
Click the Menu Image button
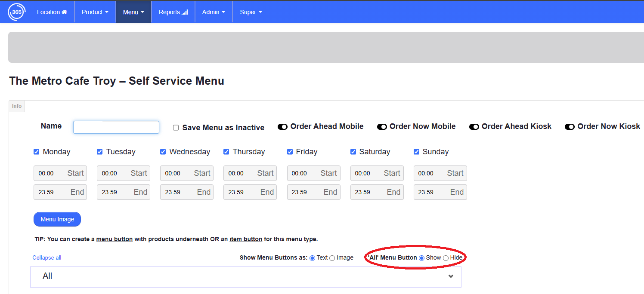tap(57, 219)
